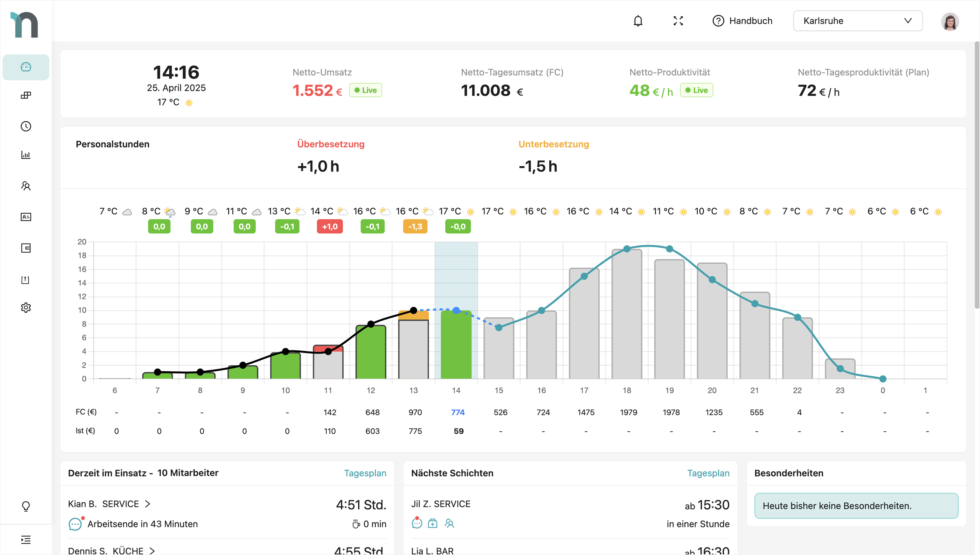Click the Unterbesetzung value -1,5 h
This screenshot has height=555, width=980.
538,167
